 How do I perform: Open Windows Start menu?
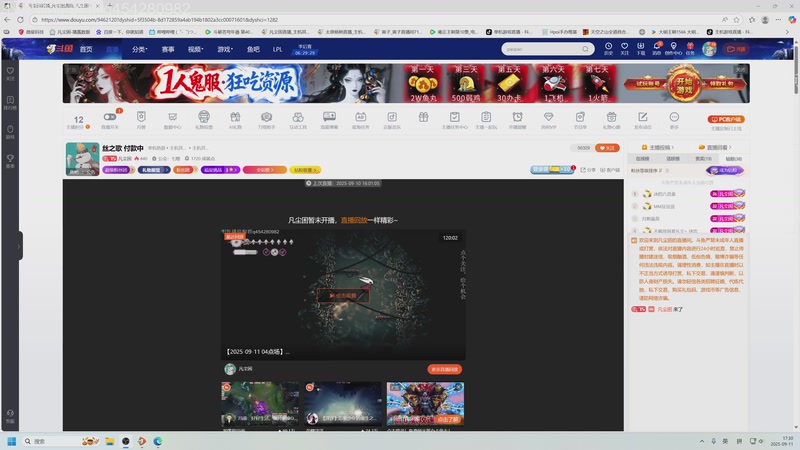[x=11, y=441]
